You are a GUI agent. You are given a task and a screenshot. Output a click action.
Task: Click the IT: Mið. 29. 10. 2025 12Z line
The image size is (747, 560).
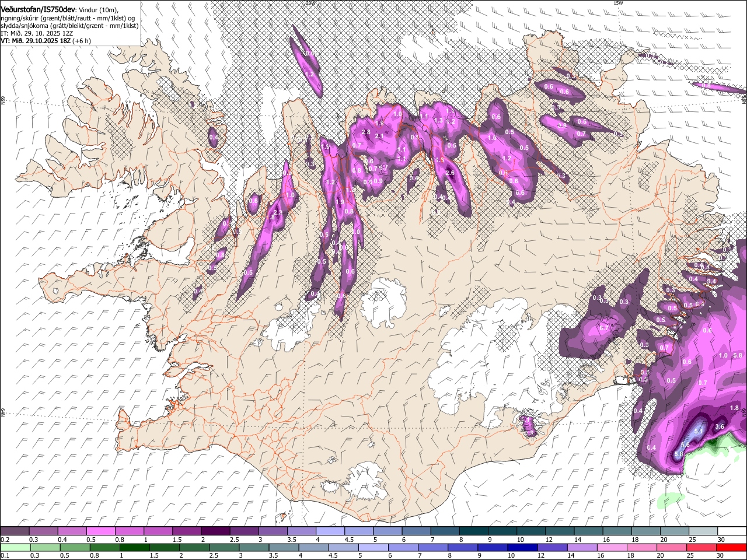pyautogui.click(x=37, y=33)
